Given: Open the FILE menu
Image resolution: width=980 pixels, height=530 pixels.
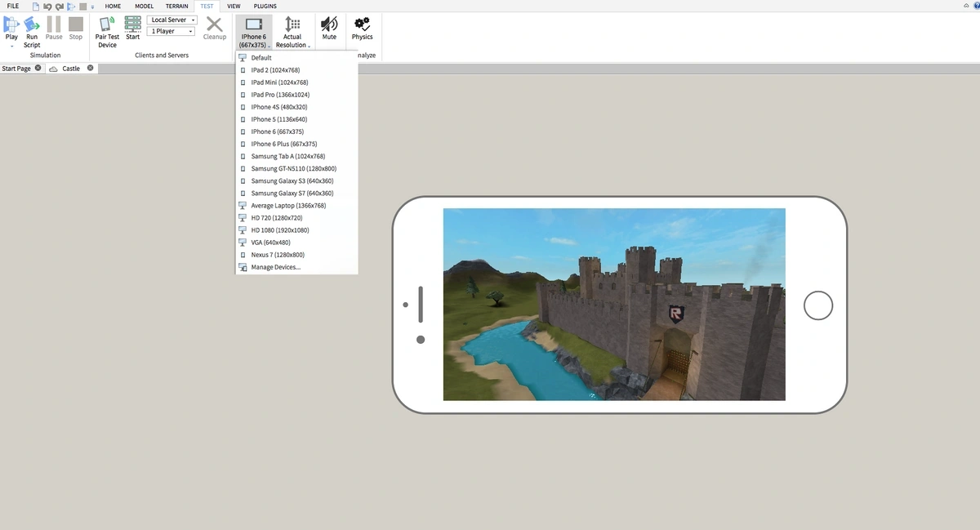Looking at the screenshot, I should tap(13, 6).
